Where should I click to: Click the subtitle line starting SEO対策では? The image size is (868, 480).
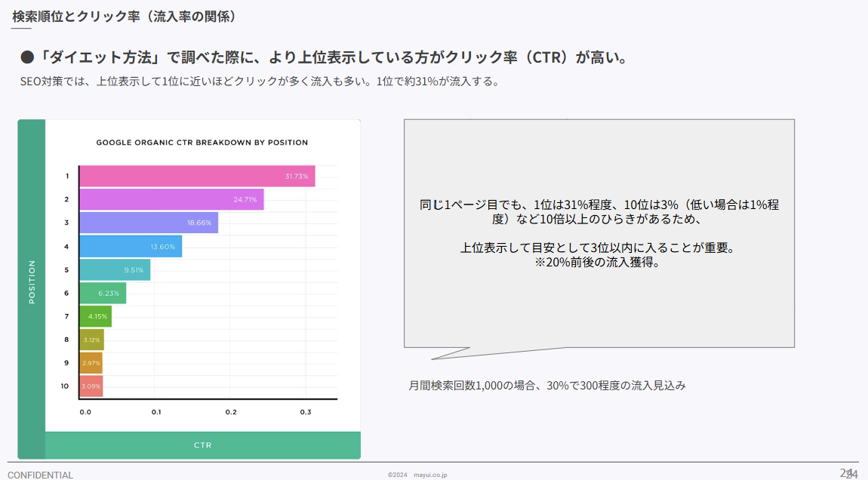(x=260, y=82)
